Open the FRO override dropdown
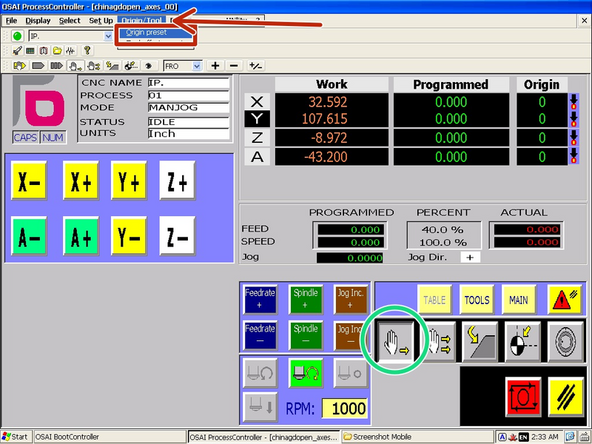Viewport: 592px width, 444px height. (197, 66)
